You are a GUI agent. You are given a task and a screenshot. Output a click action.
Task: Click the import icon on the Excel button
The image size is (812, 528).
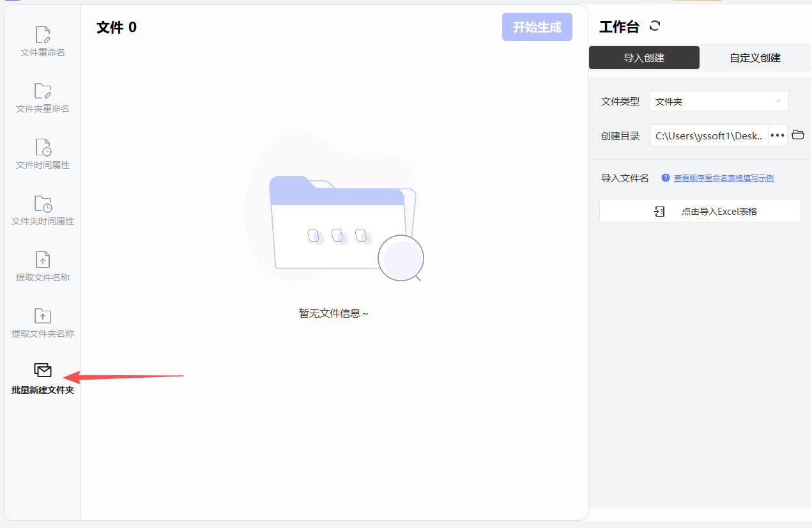pyautogui.click(x=660, y=212)
